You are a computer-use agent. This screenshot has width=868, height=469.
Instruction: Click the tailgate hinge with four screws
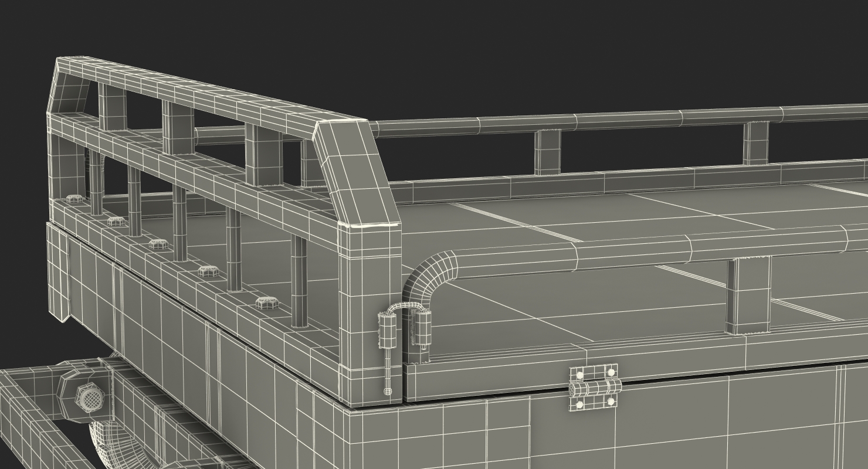coord(594,387)
